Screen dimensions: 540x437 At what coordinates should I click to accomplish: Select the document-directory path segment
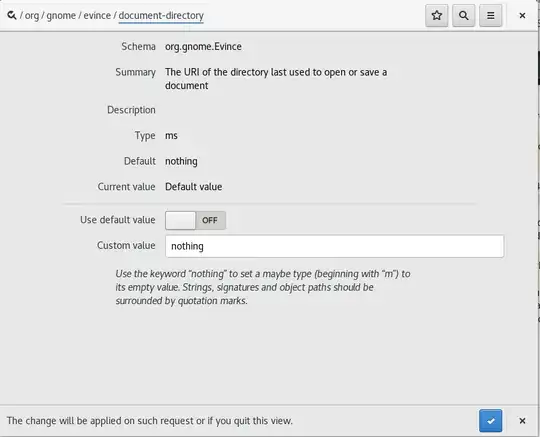(161, 15)
